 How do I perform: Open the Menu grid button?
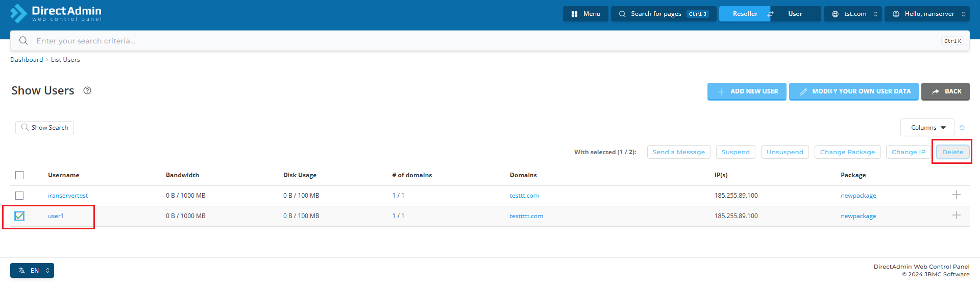585,14
